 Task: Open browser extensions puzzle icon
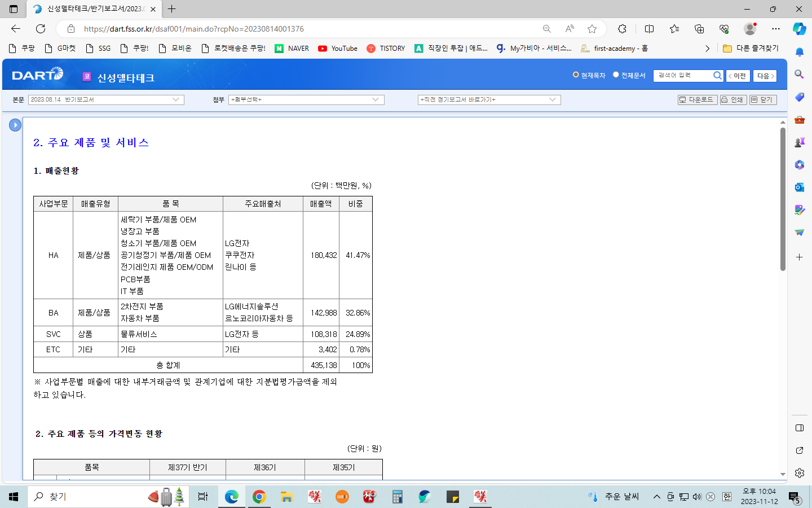[622, 29]
